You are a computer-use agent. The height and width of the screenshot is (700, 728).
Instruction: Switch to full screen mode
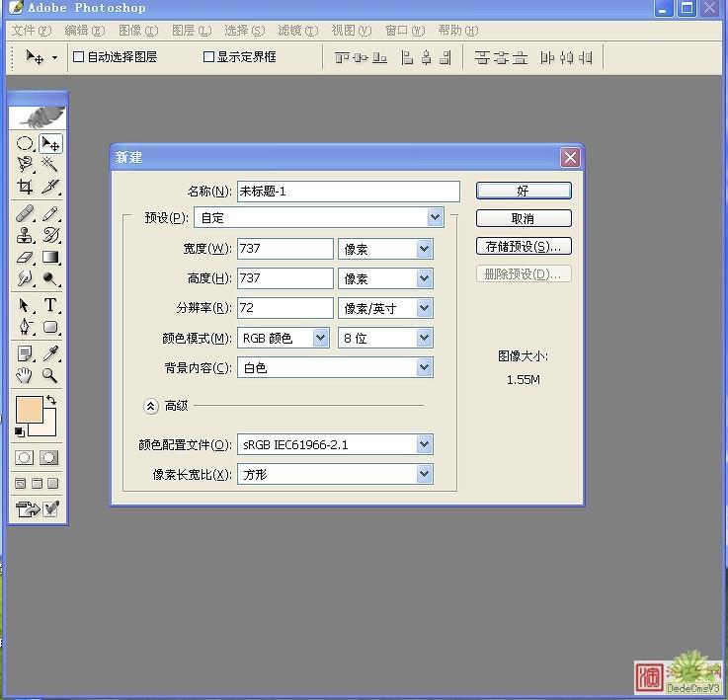pos(53,484)
